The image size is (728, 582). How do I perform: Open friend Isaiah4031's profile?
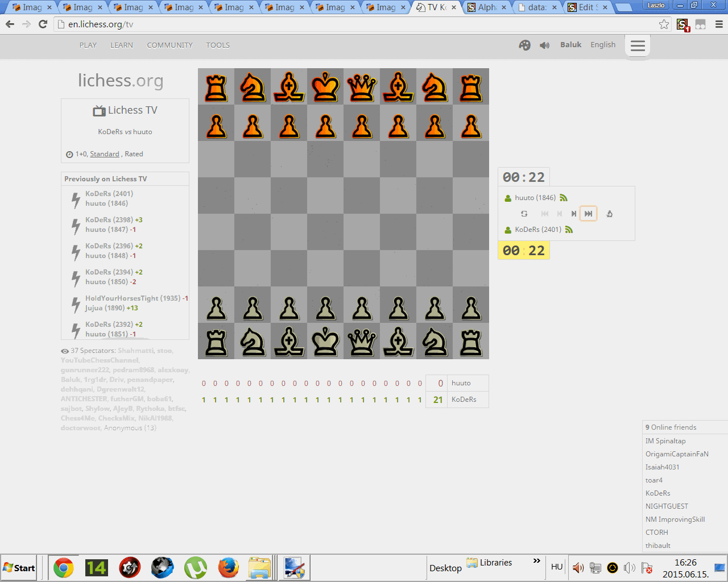(x=663, y=467)
